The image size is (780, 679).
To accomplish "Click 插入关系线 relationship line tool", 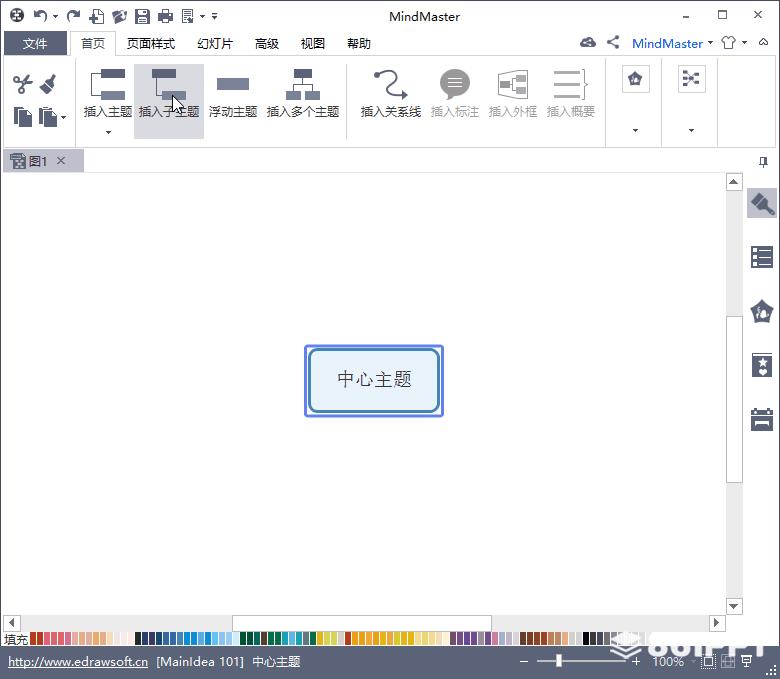I will [x=390, y=94].
